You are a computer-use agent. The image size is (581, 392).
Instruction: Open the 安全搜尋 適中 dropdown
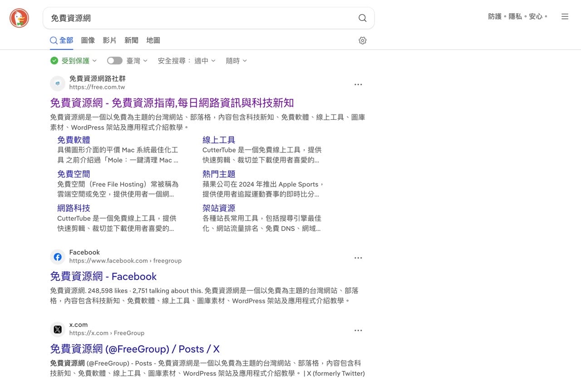tap(187, 60)
